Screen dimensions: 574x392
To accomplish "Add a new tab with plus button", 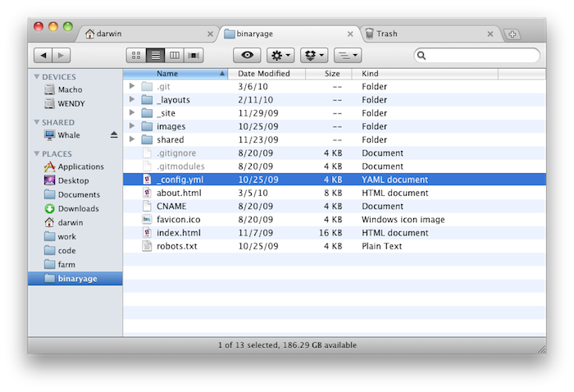I will pyautogui.click(x=512, y=34).
